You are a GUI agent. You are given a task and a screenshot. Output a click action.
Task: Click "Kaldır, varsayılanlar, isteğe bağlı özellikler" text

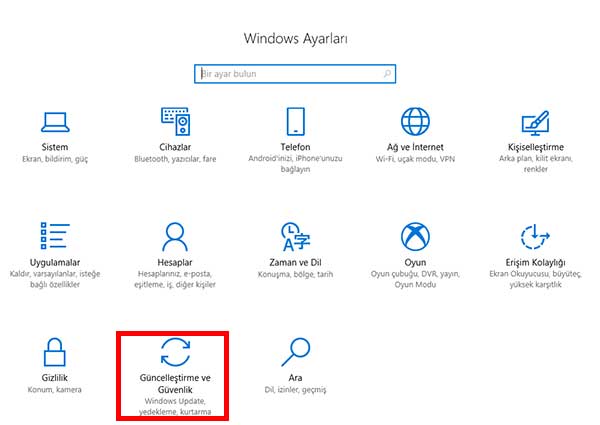pyautogui.click(x=55, y=279)
